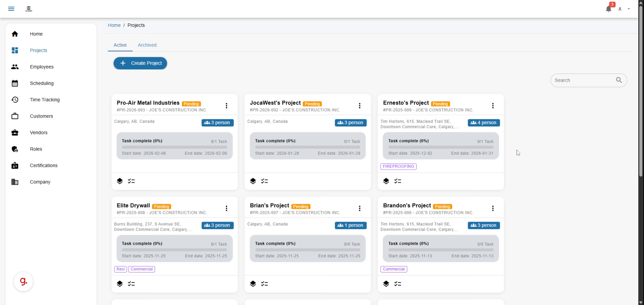Click layers icon on Pro-Air Metal Industries card
Screen dimensions: 644x305
[120, 181]
